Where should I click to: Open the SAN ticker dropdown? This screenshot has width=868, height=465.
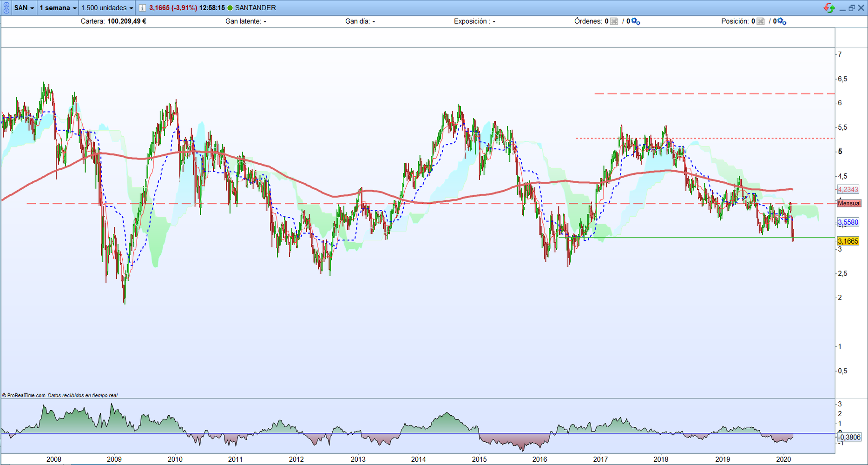[24, 8]
